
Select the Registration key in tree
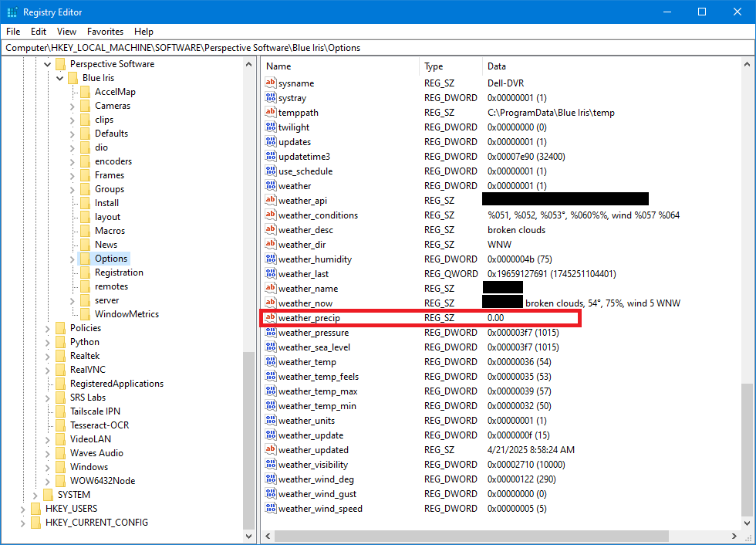coord(119,272)
